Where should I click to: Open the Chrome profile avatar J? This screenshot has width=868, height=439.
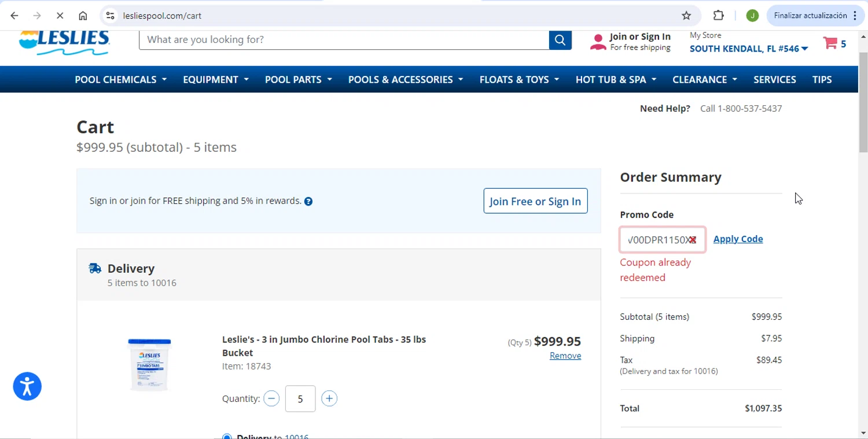(x=752, y=16)
